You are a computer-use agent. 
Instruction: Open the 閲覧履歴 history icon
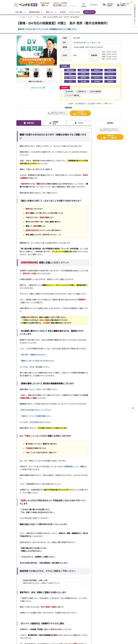(x=83, y=5)
